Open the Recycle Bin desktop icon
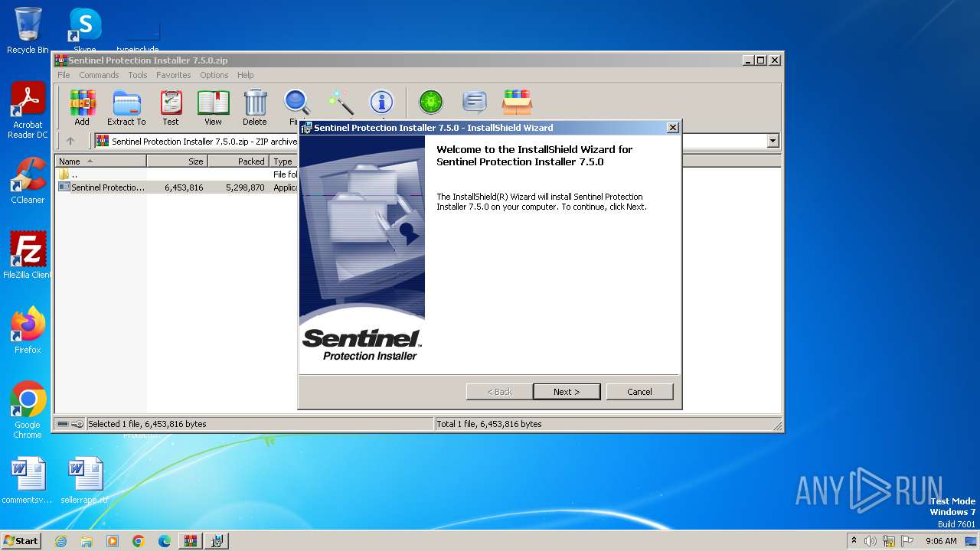Viewport: 980px width, 551px height. coord(28,31)
